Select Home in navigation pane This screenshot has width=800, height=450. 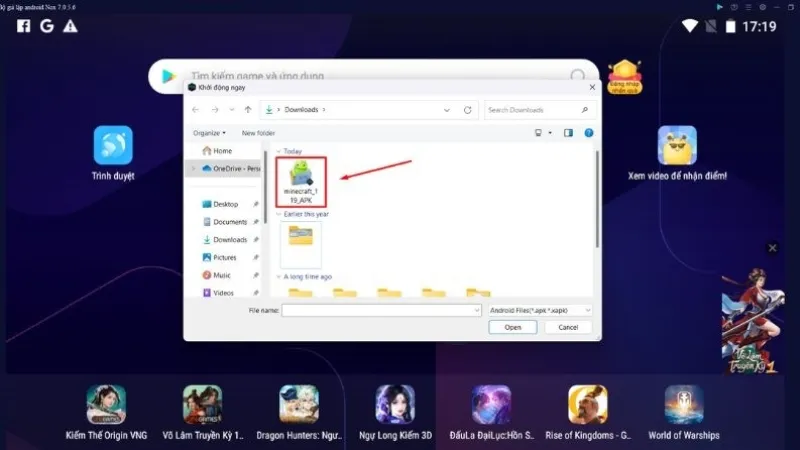pos(223,151)
